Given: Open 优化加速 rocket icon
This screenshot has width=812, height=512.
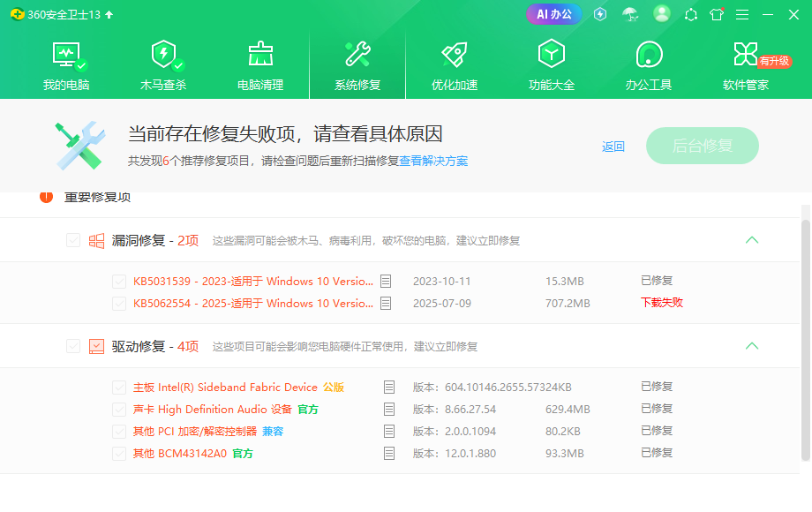Looking at the screenshot, I should point(455,54).
